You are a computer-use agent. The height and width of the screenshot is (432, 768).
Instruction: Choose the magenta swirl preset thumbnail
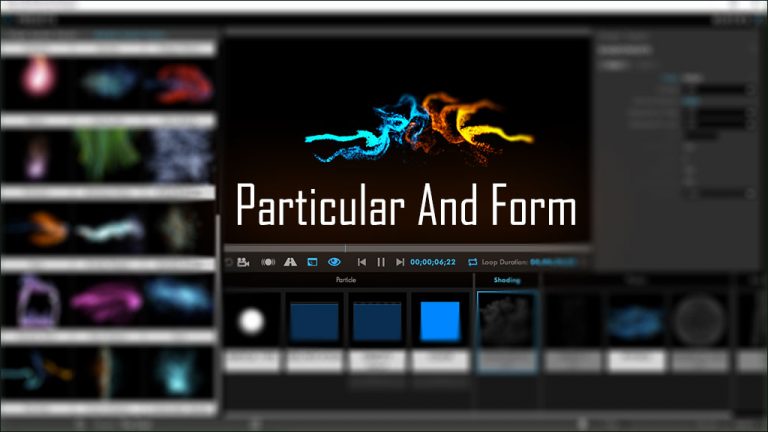click(x=106, y=301)
